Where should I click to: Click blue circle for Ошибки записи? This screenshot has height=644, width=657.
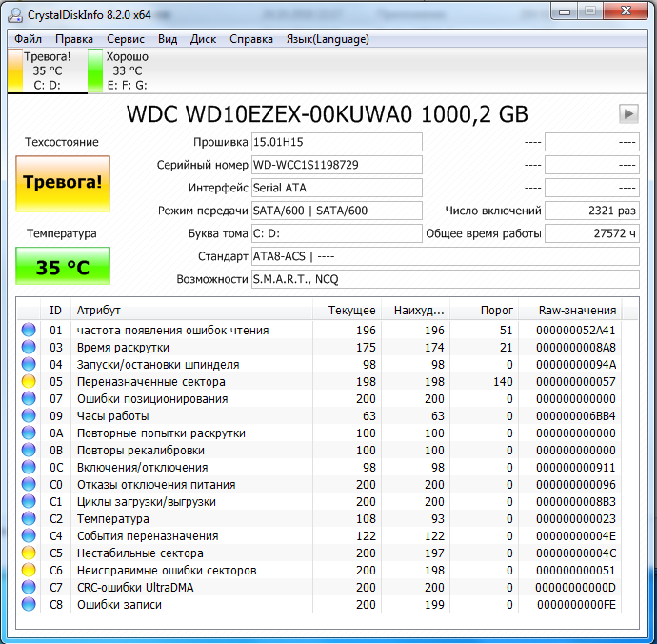(x=29, y=605)
